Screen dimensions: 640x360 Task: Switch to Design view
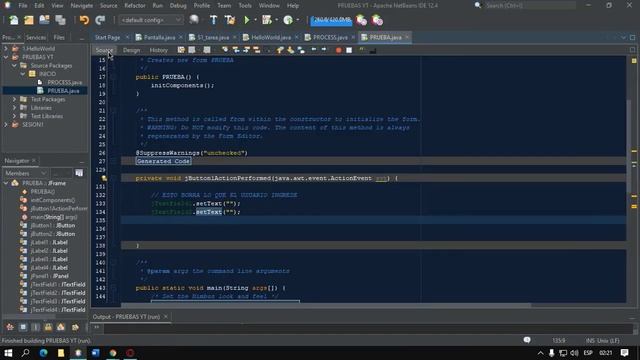coord(131,50)
